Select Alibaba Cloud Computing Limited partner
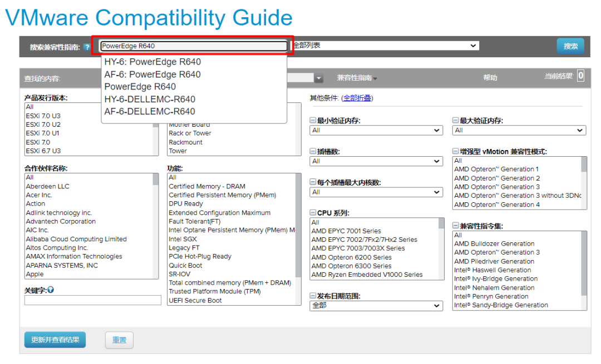The image size is (601, 364). pos(76,239)
